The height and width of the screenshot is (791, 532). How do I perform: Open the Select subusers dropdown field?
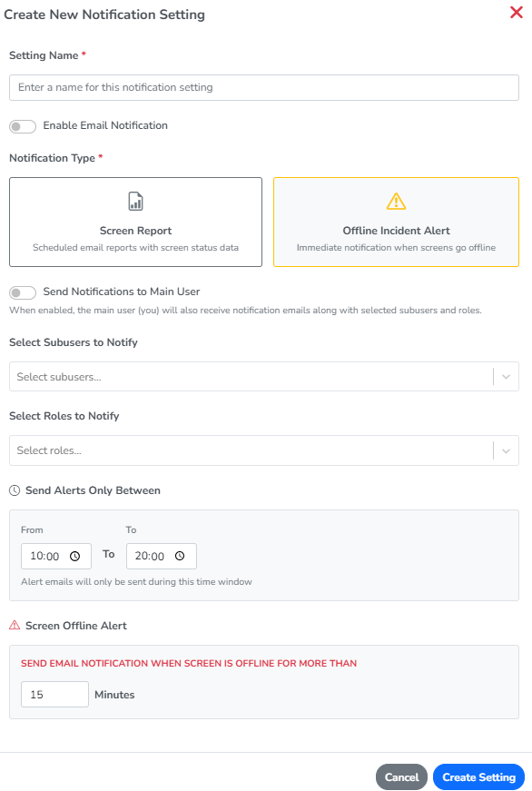click(264, 376)
